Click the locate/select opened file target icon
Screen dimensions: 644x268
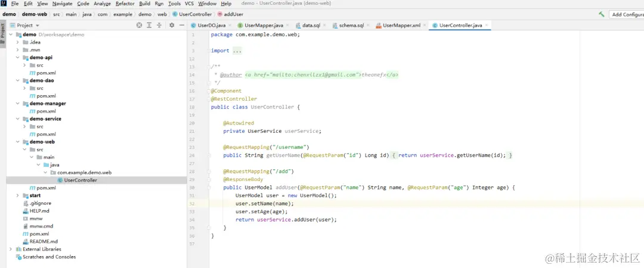point(139,25)
